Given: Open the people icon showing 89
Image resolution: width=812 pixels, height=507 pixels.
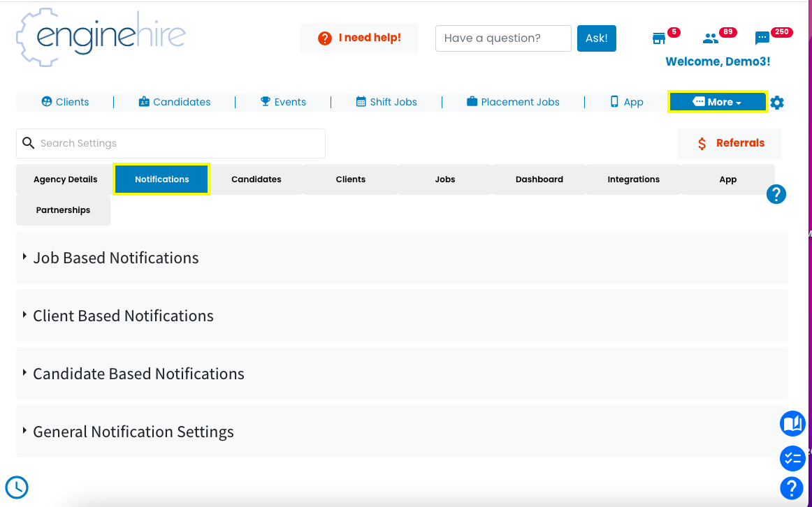Looking at the screenshot, I should pyautogui.click(x=711, y=38).
